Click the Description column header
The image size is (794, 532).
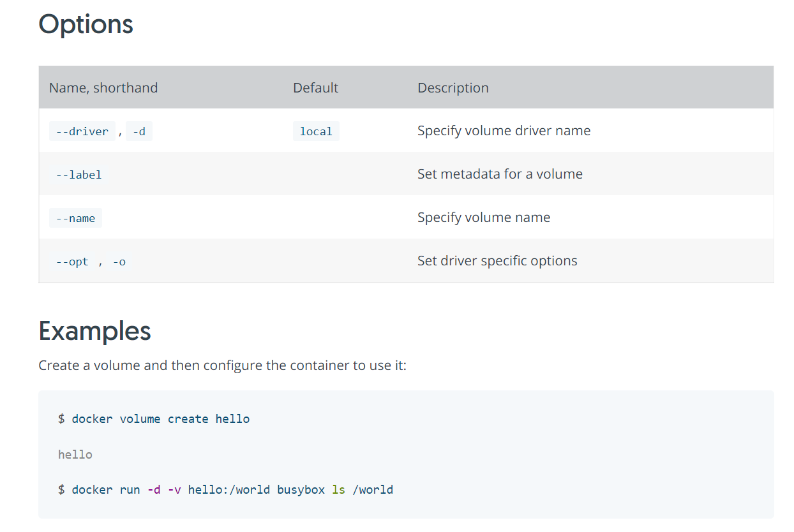[453, 88]
